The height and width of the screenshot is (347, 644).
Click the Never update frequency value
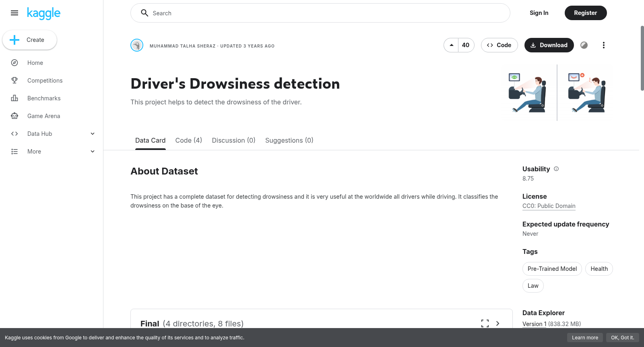point(530,234)
